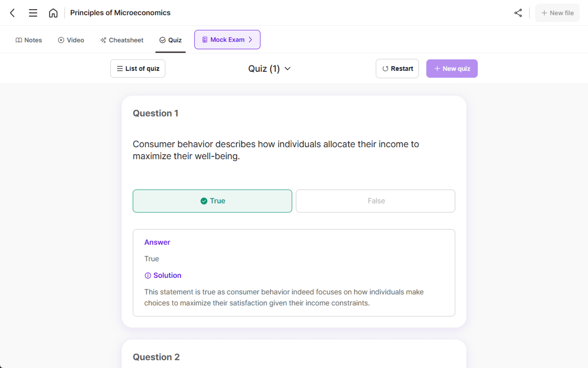Switch to the Notes tab
The height and width of the screenshot is (368, 588).
pyautogui.click(x=28, y=40)
